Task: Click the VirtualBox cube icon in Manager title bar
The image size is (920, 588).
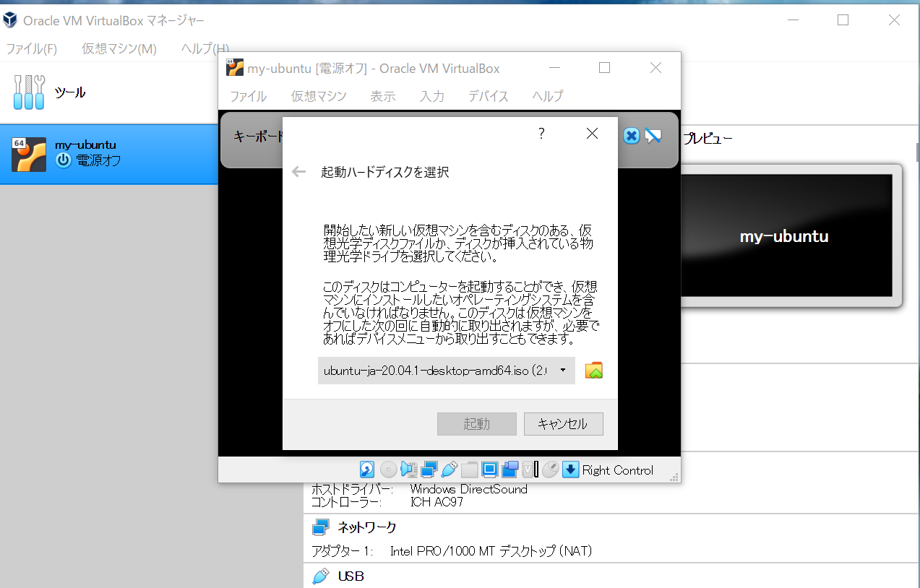Action: (x=10, y=20)
